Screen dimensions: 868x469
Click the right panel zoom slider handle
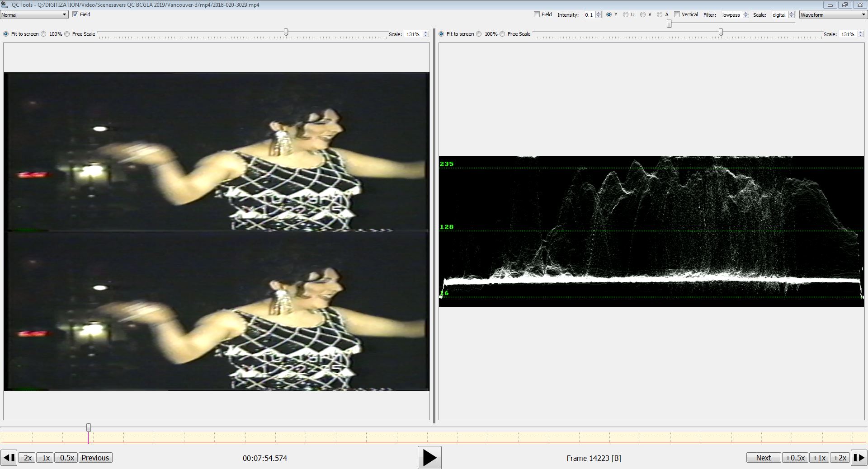pos(721,32)
